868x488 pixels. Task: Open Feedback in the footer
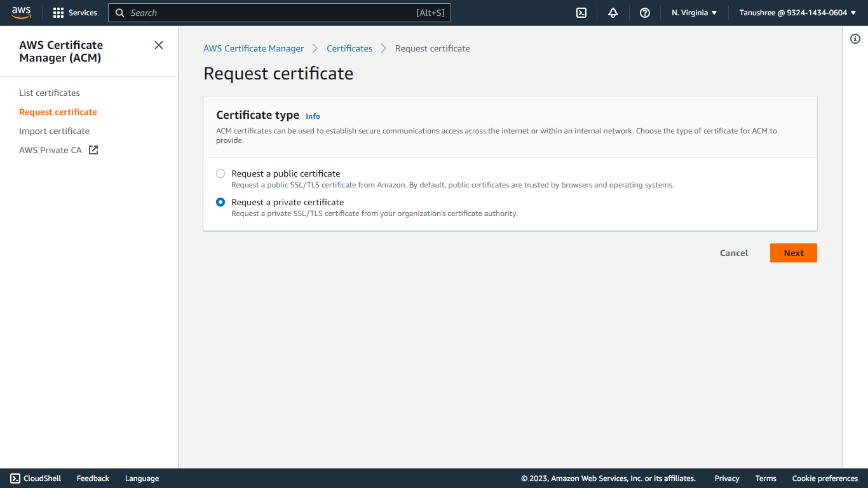tap(93, 478)
